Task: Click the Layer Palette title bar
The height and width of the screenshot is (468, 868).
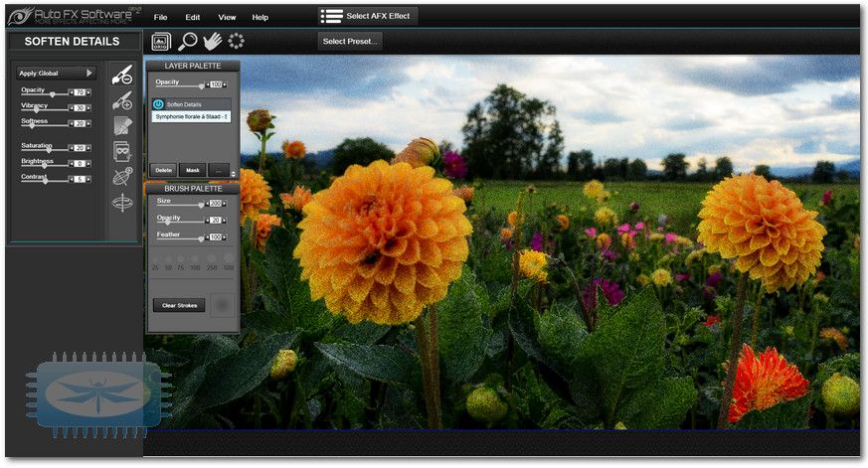Action: pyautogui.click(x=193, y=66)
